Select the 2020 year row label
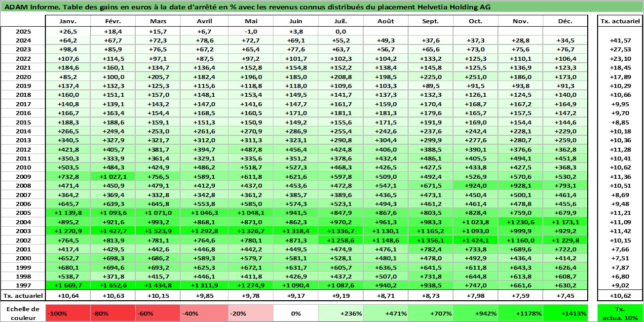 click(x=23, y=77)
